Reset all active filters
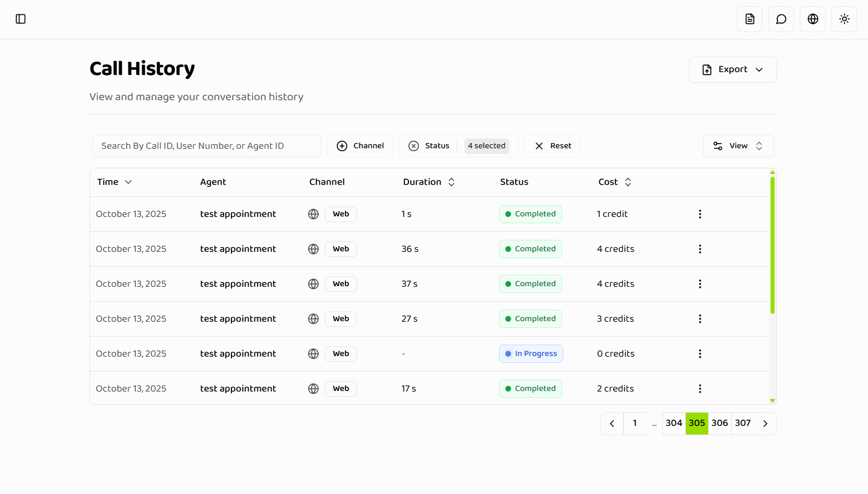Image resolution: width=868 pixels, height=494 pixels. (x=552, y=146)
